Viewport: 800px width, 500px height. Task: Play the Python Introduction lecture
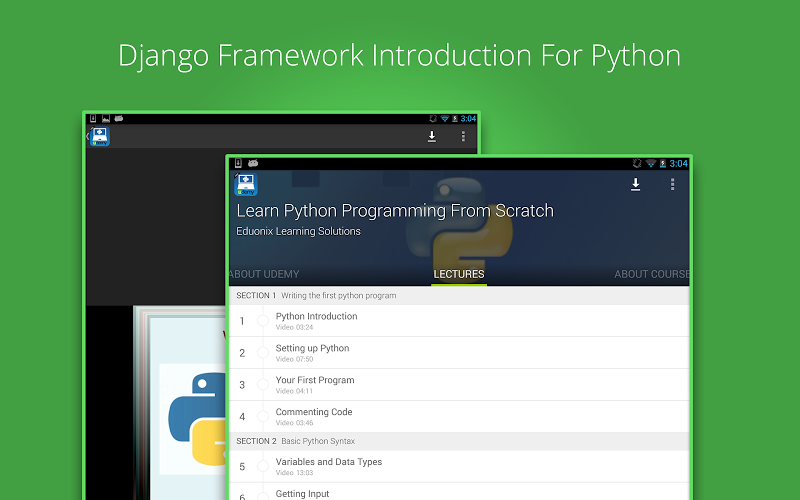point(316,320)
